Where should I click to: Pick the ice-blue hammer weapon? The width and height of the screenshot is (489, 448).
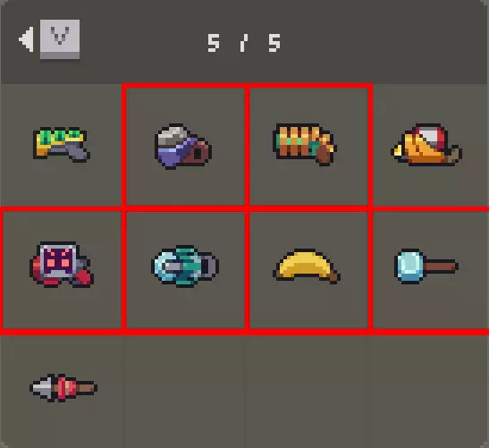point(426,266)
